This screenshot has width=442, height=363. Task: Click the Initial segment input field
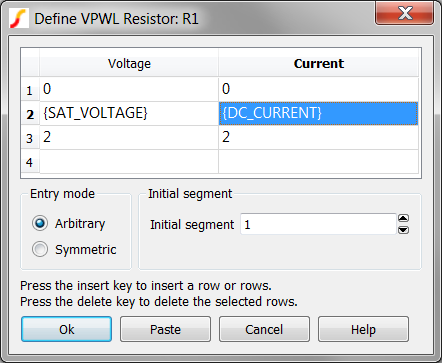click(x=318, y=224)
